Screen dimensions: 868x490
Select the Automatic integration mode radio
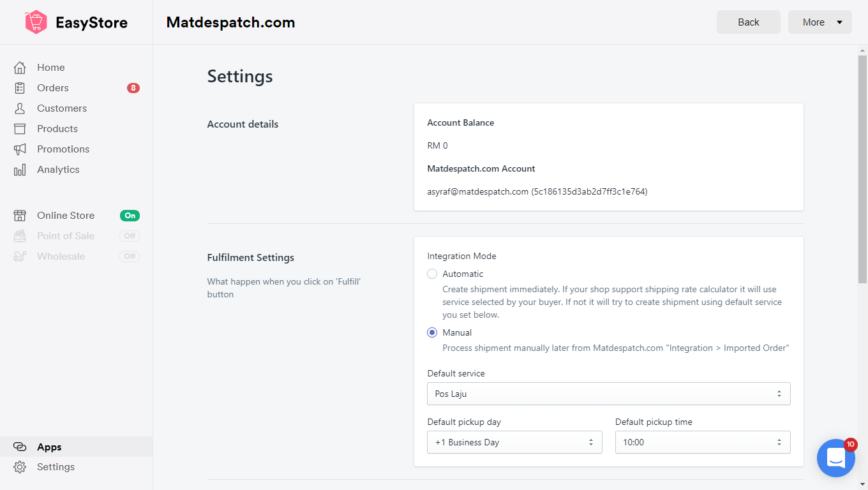432,274
